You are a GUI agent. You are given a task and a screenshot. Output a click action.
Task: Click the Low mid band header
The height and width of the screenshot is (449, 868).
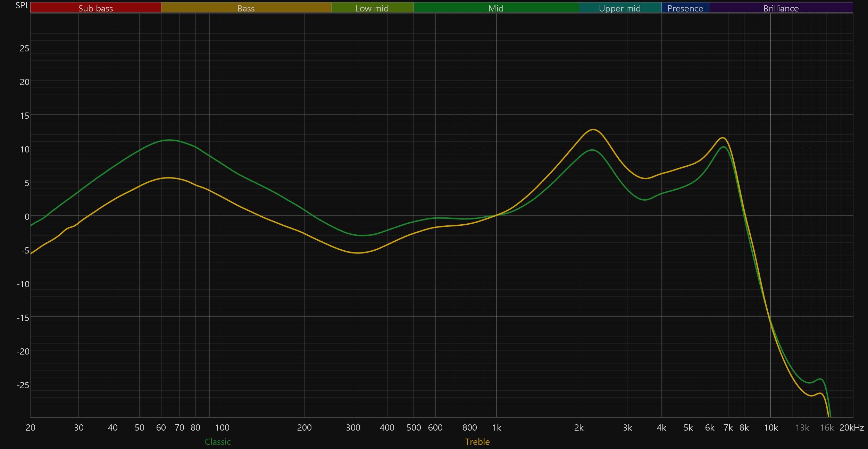pos(372,8)
